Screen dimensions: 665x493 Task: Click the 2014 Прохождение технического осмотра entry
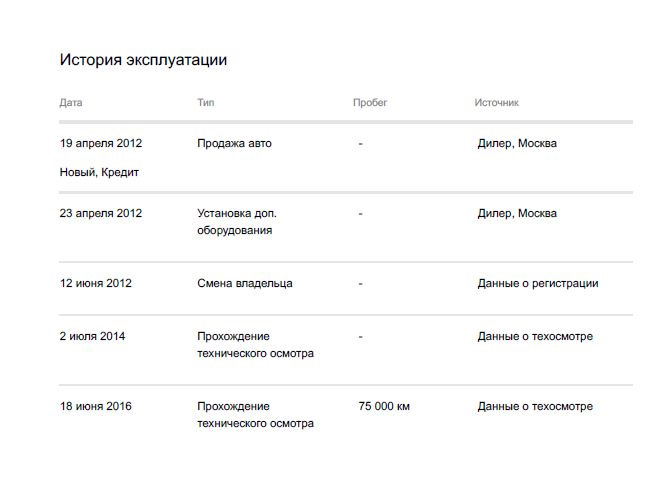click(255, 345)
